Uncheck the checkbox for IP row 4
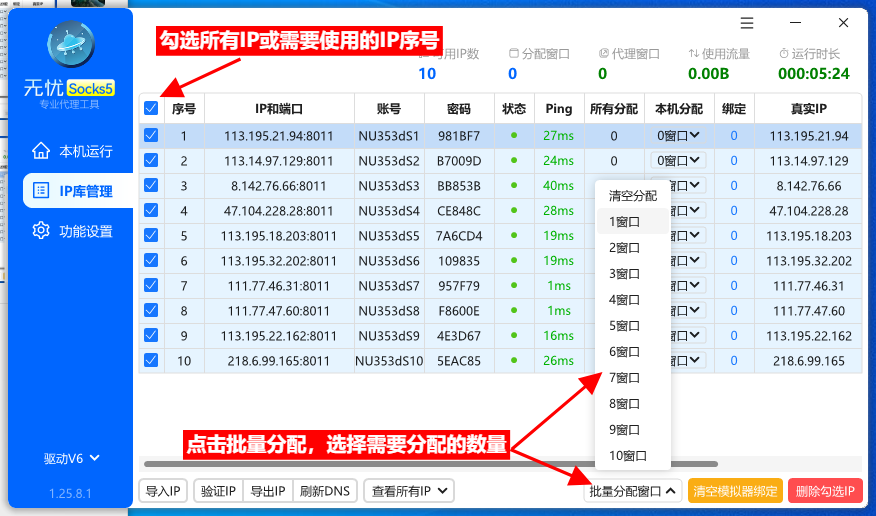The width and height of the screenshot is (876, 516). click(151, 210)
